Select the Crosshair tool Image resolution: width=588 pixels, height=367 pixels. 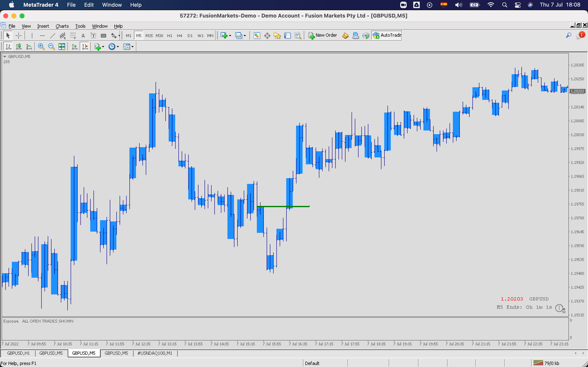[x=18, y=36]
